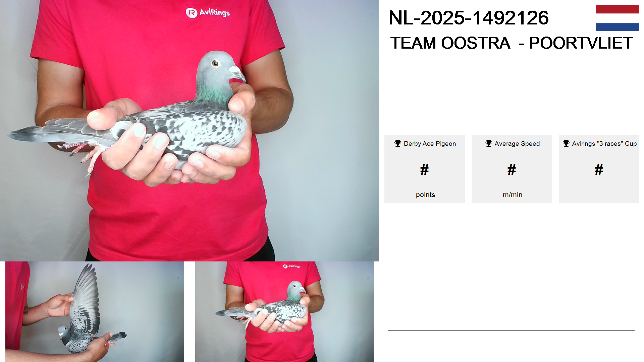Click TEAM OOSTRA - POORTVLIET name

click(x=512, y=43)
